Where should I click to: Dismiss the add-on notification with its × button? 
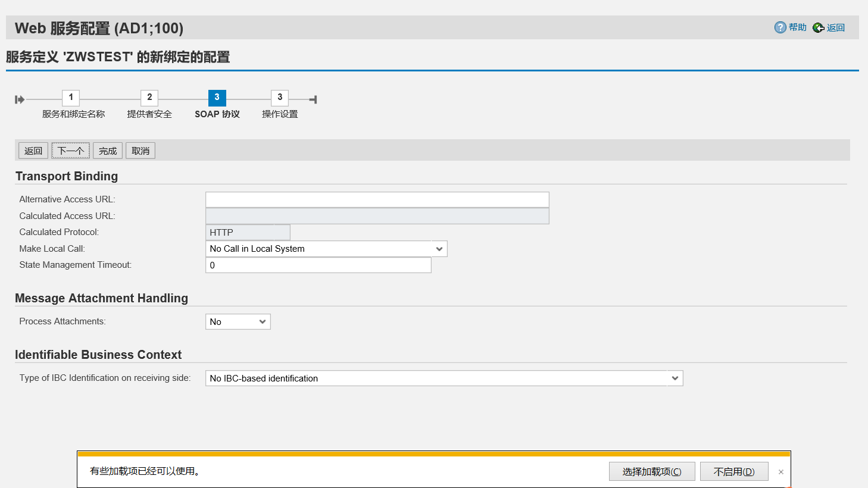coord(780,471)
